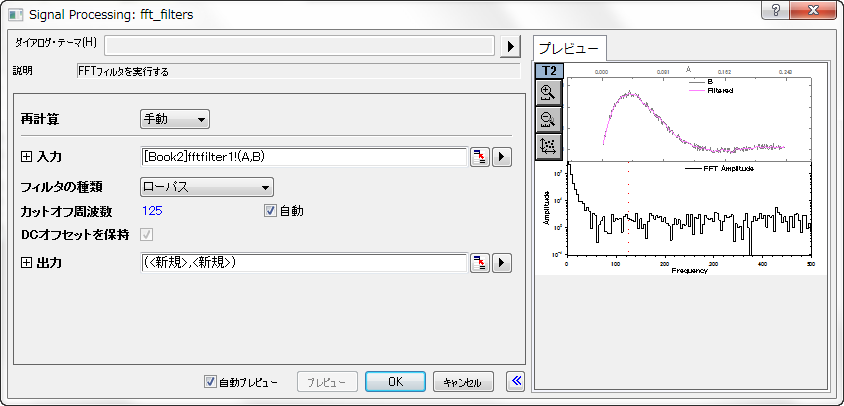844x406 pixels.
Task: Click the dialog's title bar app icon
Action: click(x=16, y=15)
